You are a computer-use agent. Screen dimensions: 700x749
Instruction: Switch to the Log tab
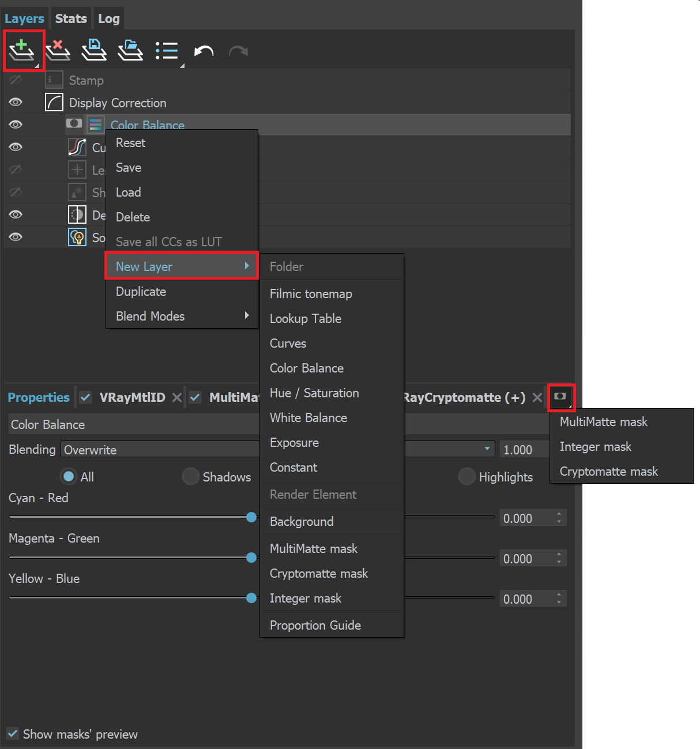pyautogui.click(x=108, y=18)
